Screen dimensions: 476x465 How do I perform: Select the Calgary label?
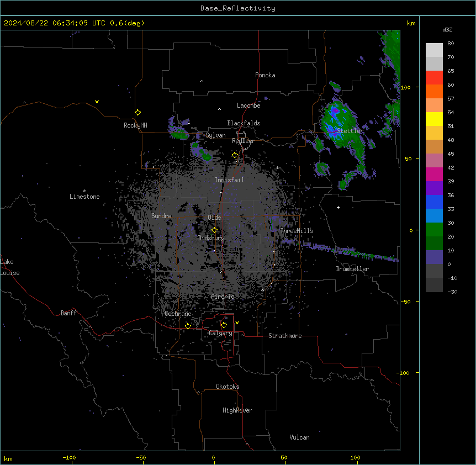coord(220,333)
